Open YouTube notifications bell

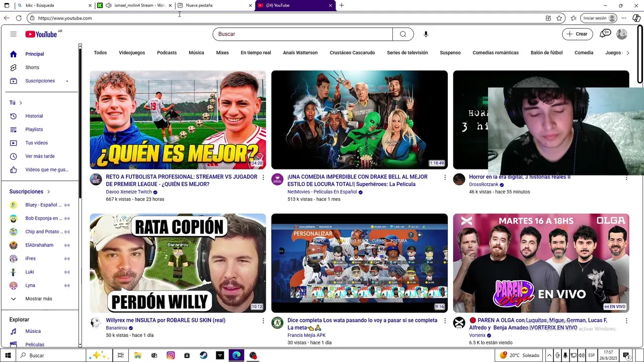click(604, 34)
